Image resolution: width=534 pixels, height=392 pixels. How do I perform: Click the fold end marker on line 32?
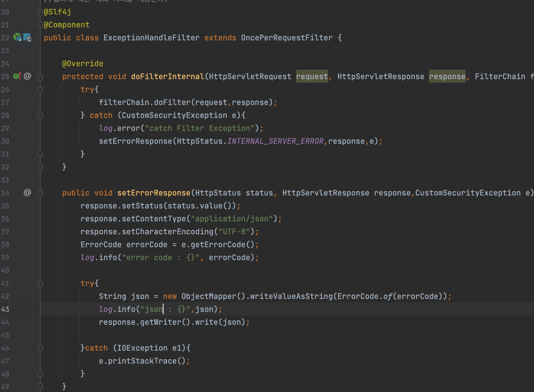(x=40, y=167)
